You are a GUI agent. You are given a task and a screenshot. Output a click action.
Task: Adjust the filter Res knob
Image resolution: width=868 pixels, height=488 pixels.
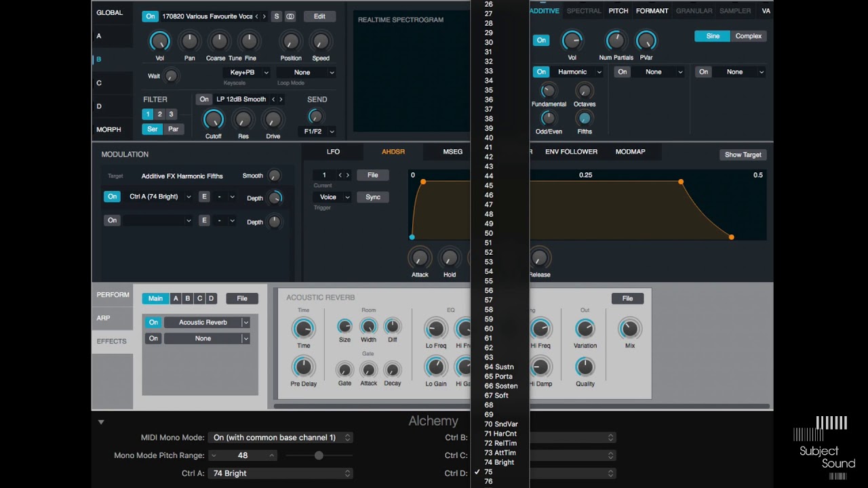pos(243,120)
